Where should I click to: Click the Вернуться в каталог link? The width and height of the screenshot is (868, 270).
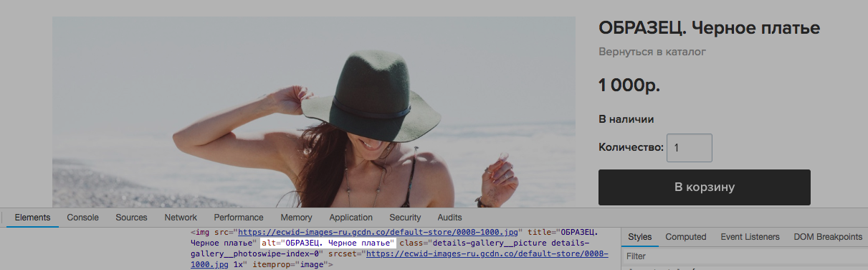(x=652, y=52)
